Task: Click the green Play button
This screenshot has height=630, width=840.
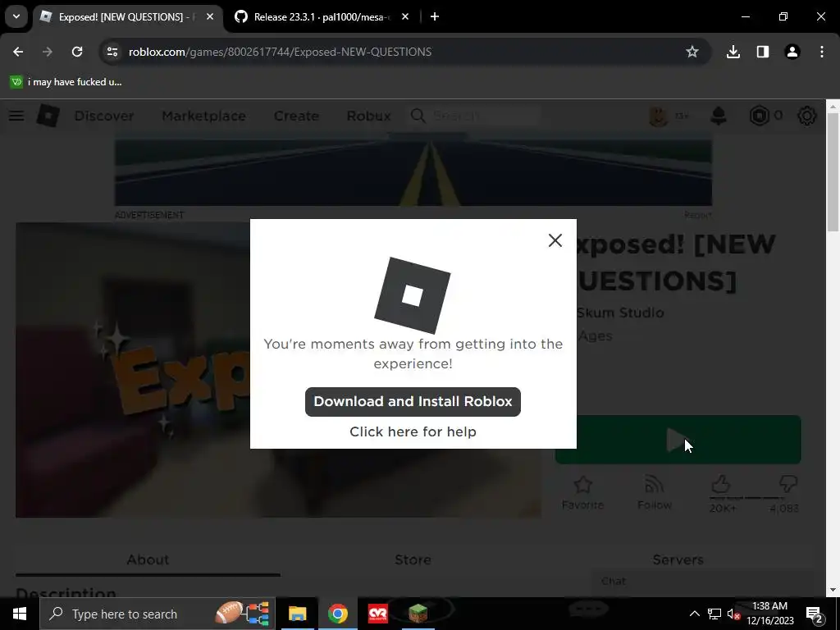Action: pyautogui.click(x=678, y=440)
